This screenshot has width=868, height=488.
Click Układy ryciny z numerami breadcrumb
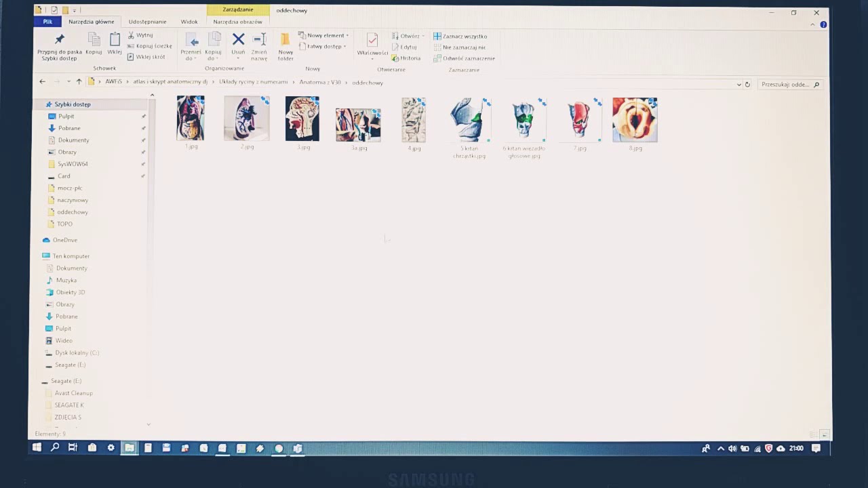point(253,82)
